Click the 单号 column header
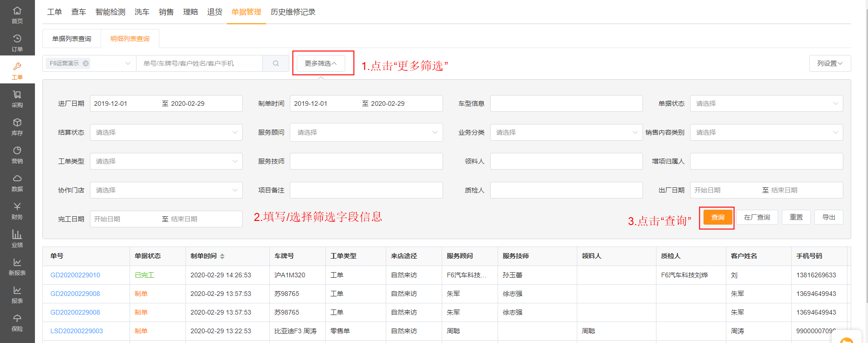 [x=57, y=256]
